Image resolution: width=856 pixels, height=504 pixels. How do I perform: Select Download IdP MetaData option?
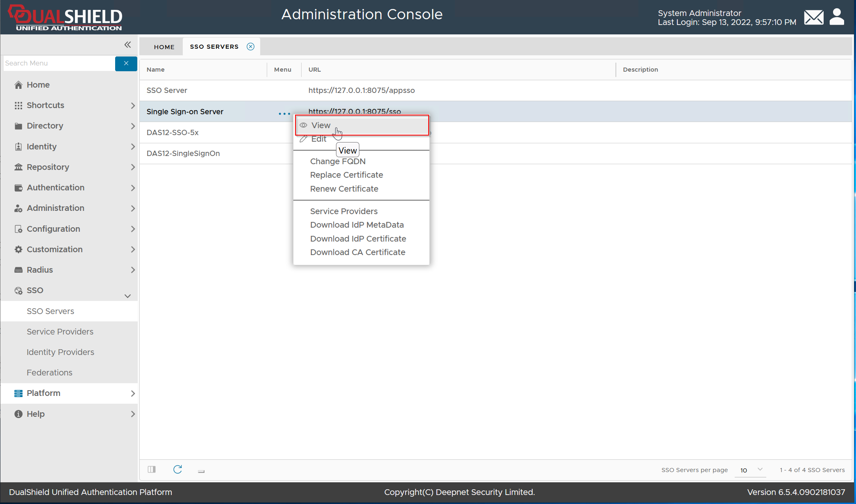[x=356, y=225]
